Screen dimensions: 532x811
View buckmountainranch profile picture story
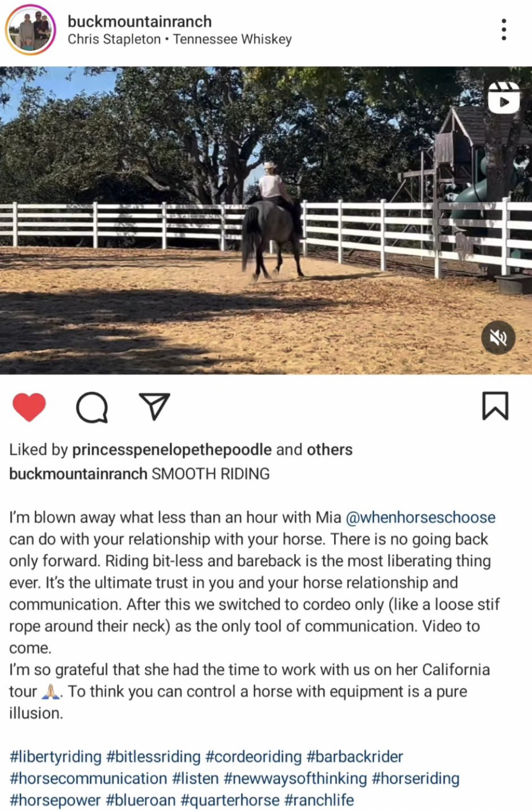click(30, 30)
